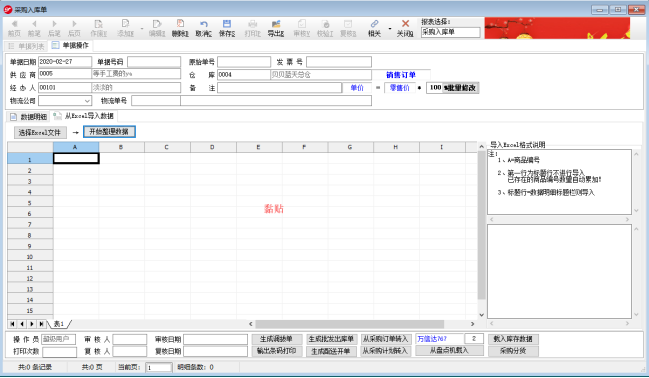Image resolution: width=649 pixels, height=378 pixels.
Task: Expand the arrow next to 相关
Action: click(x=389, y=29)
